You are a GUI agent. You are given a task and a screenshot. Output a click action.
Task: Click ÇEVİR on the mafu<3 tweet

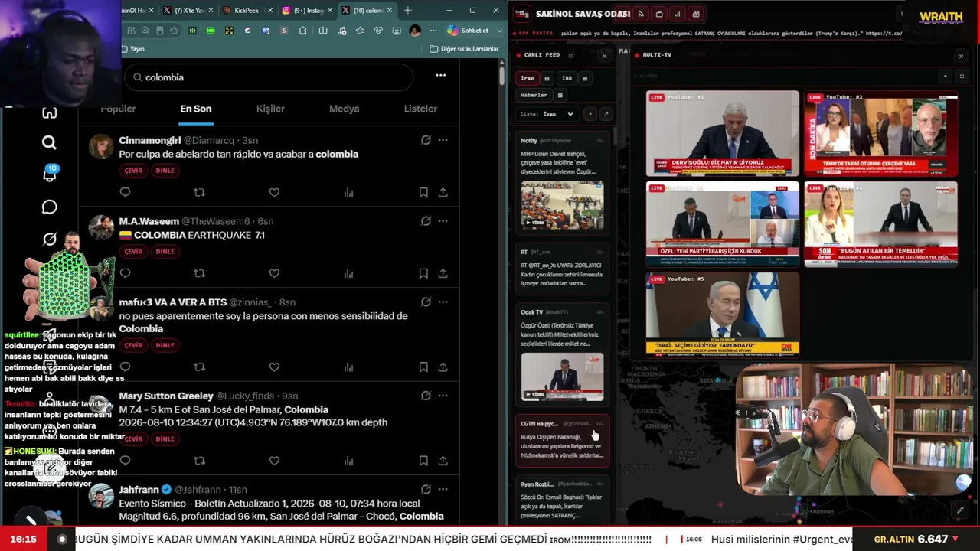(133, 345)
